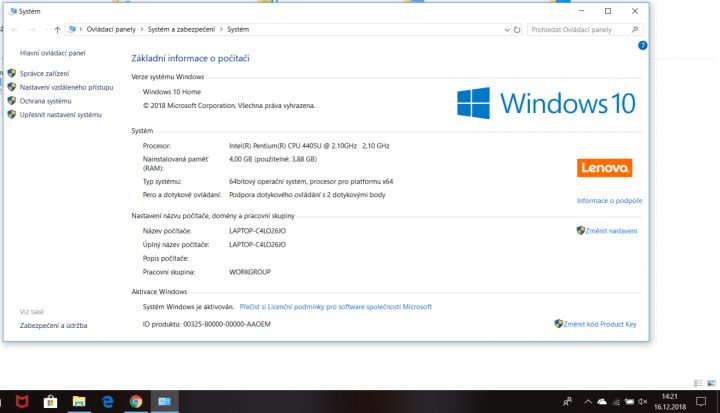The width and height of the screenshot is (720, 413).
Task: Click the Windows 10 logo
Action: (x=546, y=103)
